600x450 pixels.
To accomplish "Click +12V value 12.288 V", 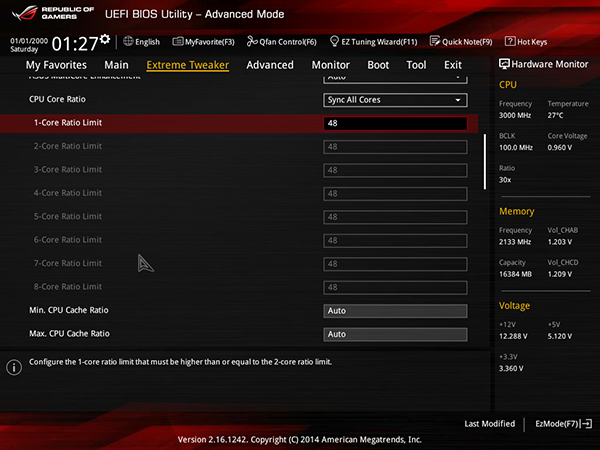I will click(513, 336).
